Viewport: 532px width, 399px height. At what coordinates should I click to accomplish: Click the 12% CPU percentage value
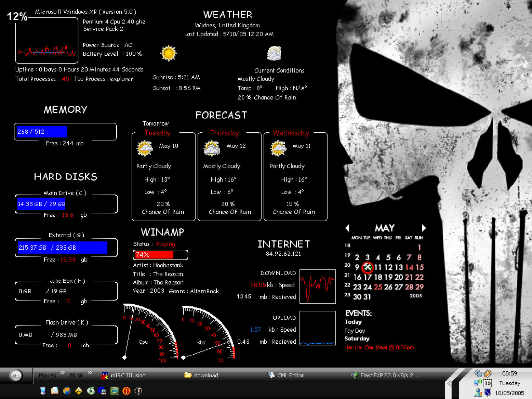(x=17, y=16)
